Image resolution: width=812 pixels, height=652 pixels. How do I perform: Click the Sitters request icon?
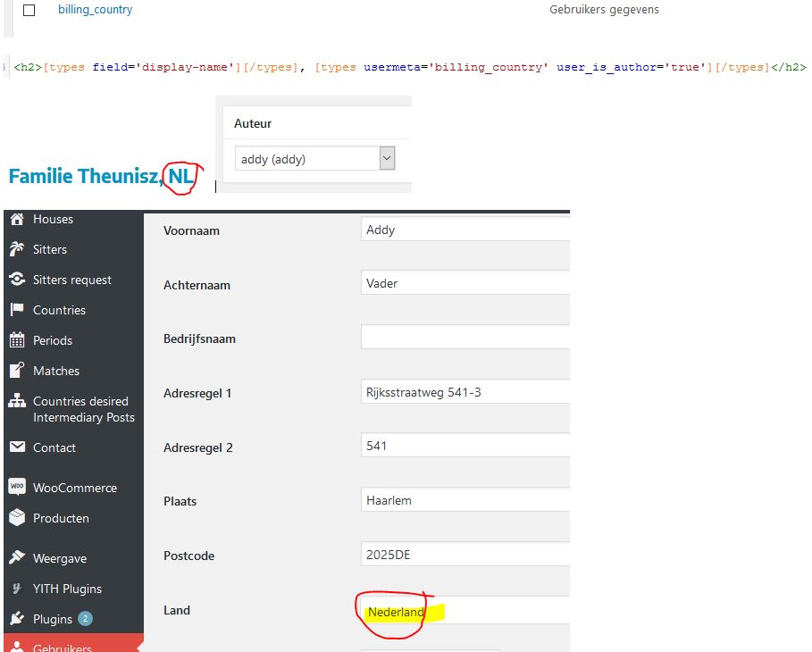point(16,280)
